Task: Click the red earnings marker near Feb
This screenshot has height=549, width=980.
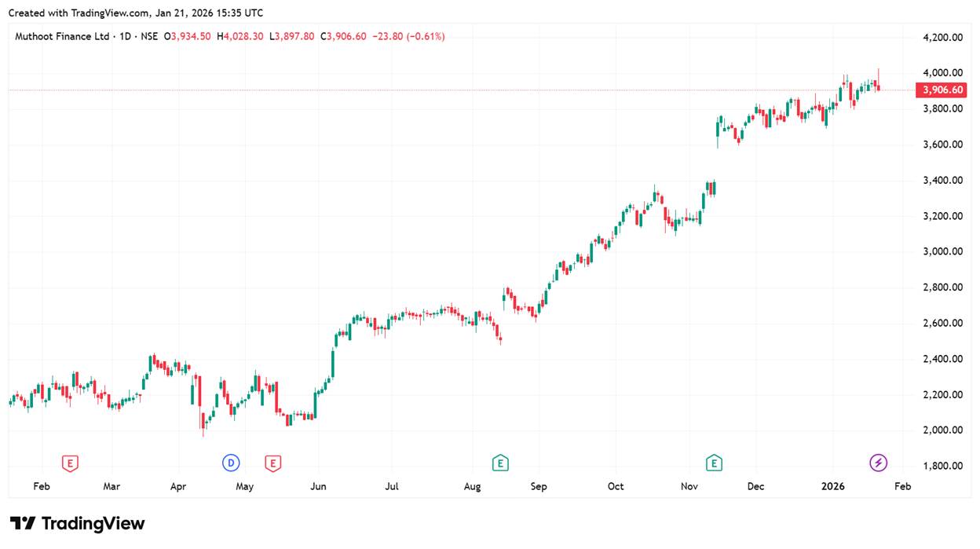Action: click(71, 463)
